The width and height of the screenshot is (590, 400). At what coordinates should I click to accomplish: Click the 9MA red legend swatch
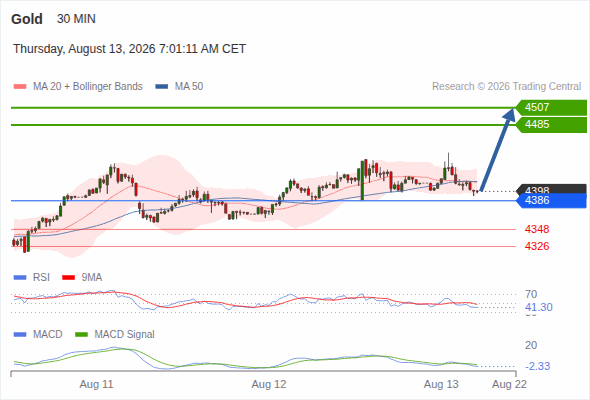click(68, 278)
